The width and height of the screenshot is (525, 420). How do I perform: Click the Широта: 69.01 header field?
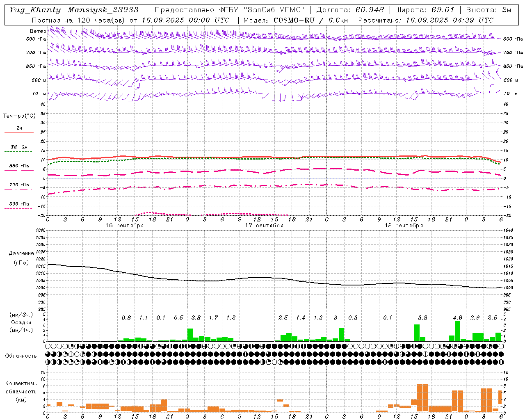[x=425, y=10]
